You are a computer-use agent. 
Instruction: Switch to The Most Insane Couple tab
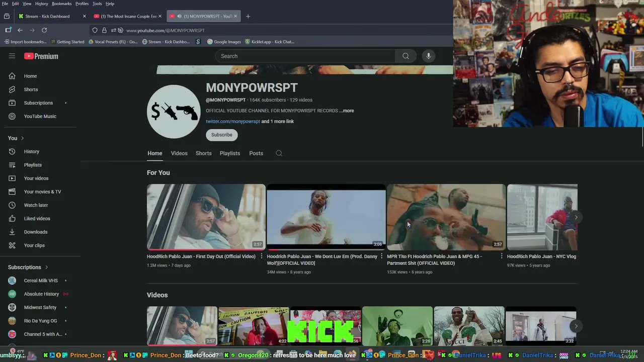[128, 16]
